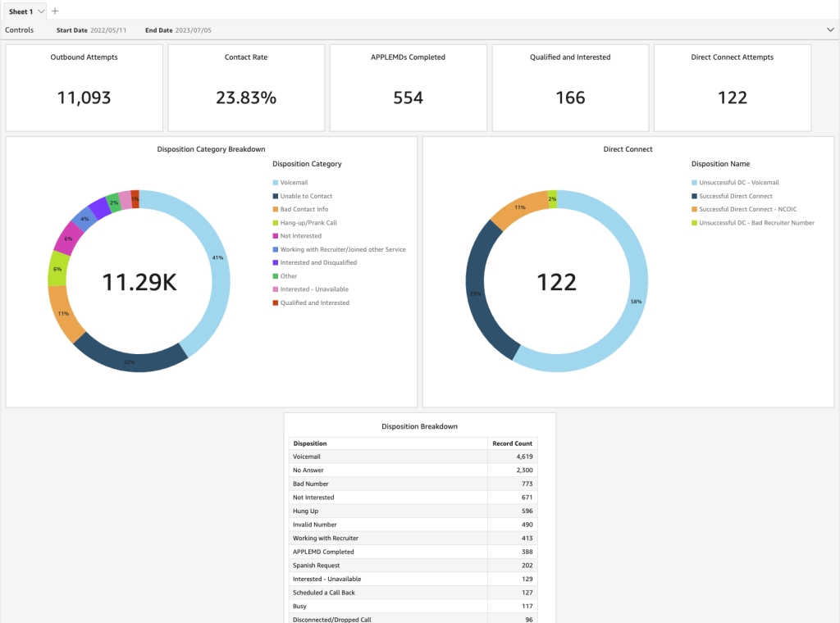
Task: Add a new sheet with the plus icon
Action: (x=54, y=11)
